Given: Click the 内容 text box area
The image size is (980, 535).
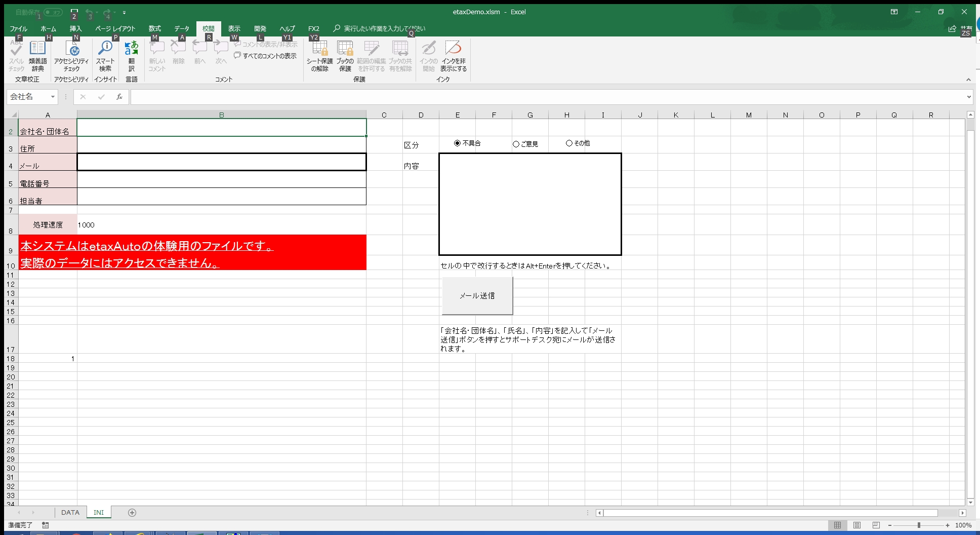Looking at the screenshot, I should pos(530,204).
